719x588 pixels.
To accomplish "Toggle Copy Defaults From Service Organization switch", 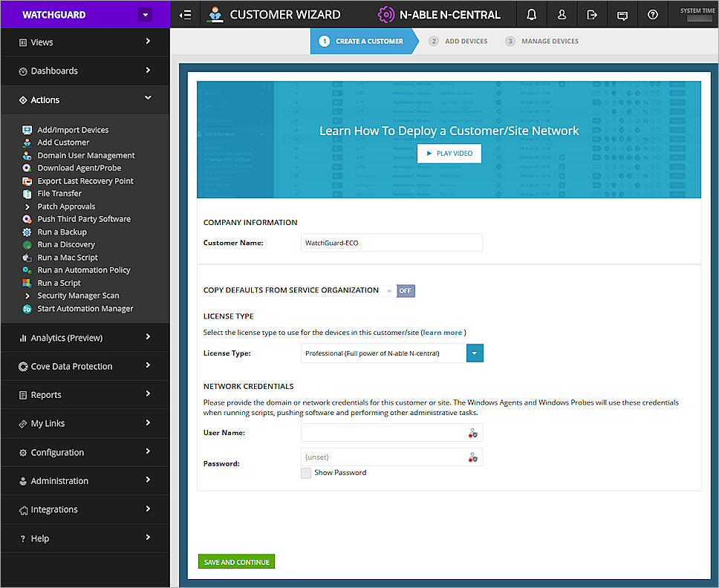I will (x=405, y=290).
